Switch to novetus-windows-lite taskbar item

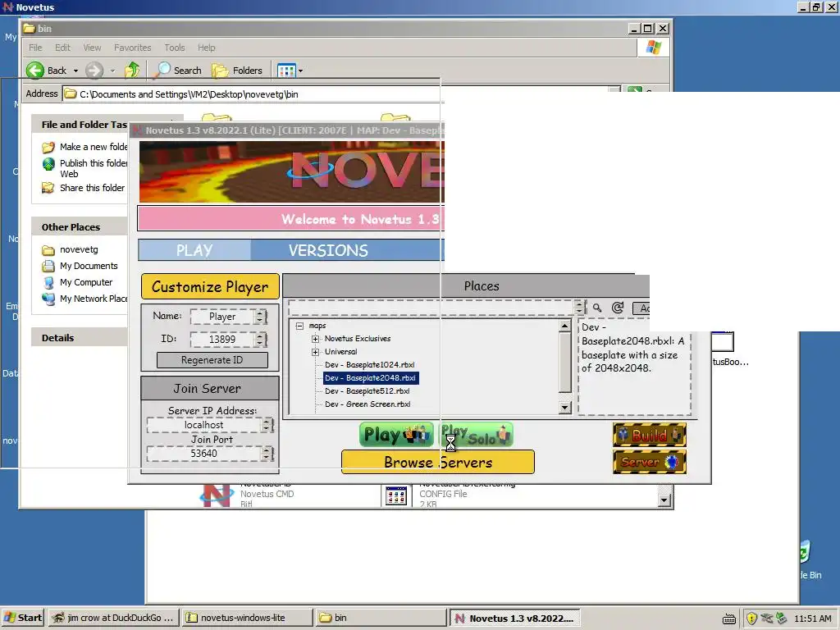pos(246,618)
